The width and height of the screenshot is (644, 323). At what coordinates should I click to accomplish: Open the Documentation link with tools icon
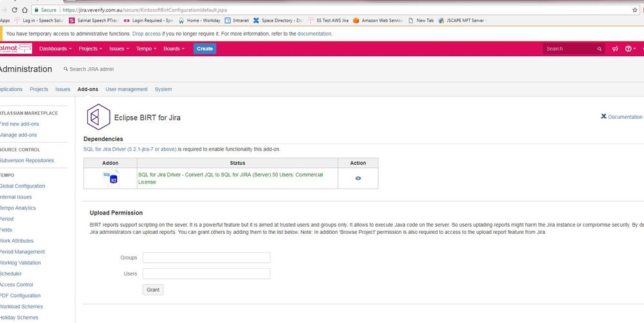(x=621, y=117)
